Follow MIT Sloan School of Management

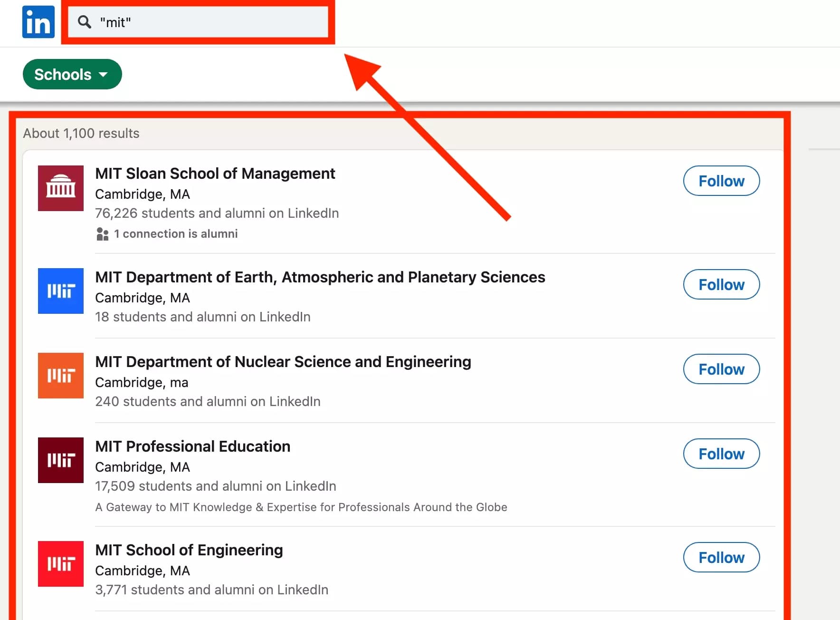tap(721, 181)
